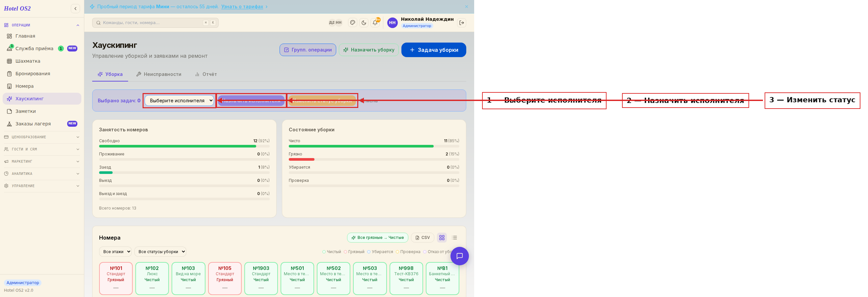Open the notifications bell
This screenshot has width=868, height=297.
click(x=375, y=23)
